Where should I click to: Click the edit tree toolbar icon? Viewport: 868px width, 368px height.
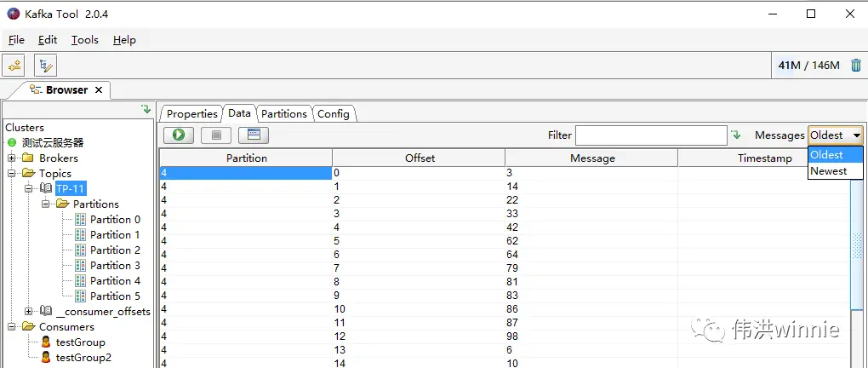click(x=45, y=66)
